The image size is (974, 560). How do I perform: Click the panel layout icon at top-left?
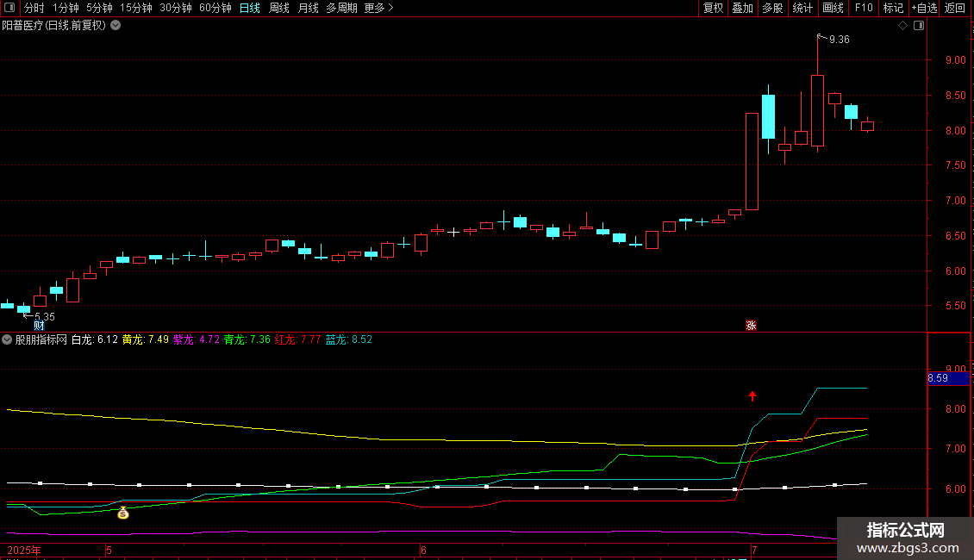tap(9, 8)
